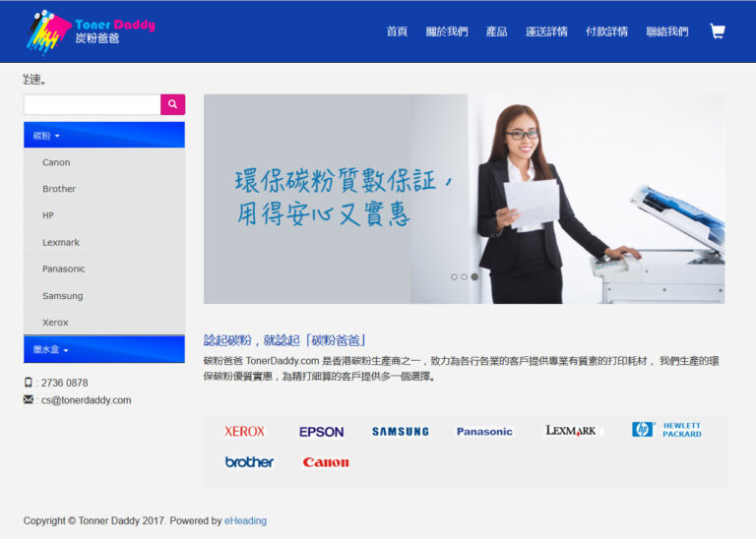Expand the 墨水盒 dropdown category
The height and width of the screenshot is (539, 756).
[51, 349]
